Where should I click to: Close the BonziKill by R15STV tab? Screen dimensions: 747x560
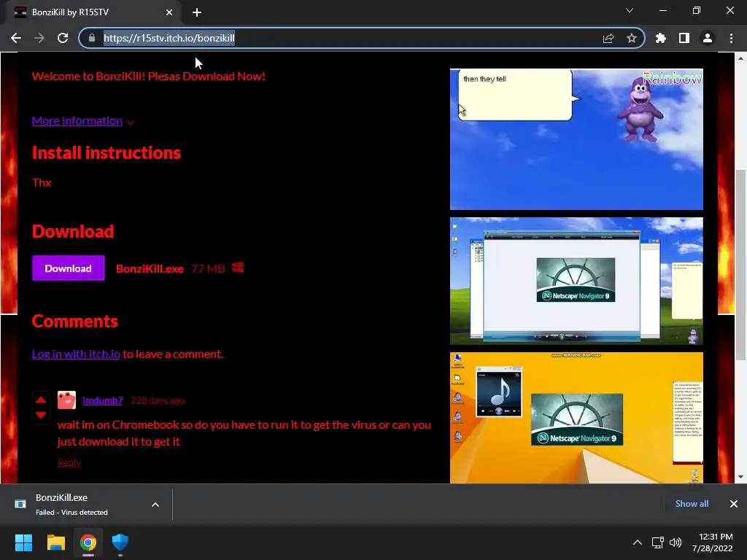pos(169,12)
